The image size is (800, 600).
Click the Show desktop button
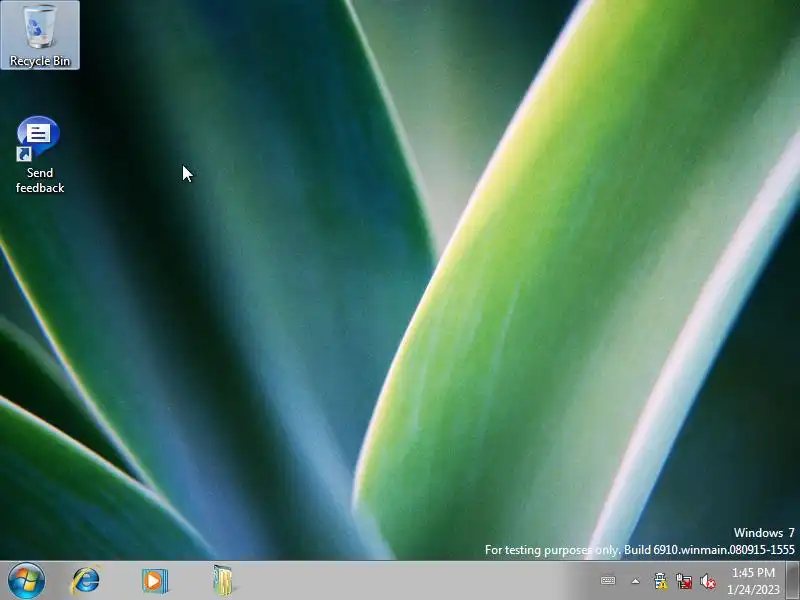[793, 581]
